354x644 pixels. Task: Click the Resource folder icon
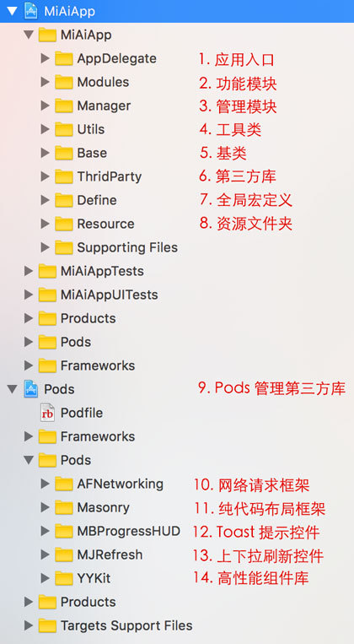63,224
